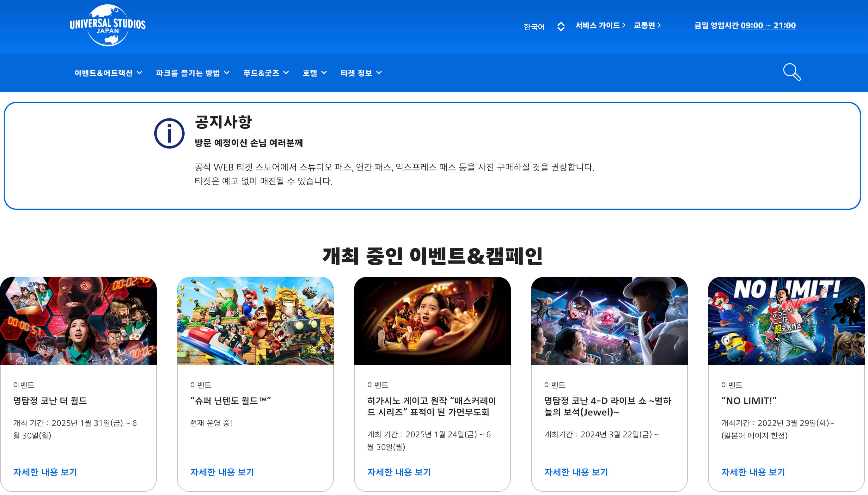Go to the 교통편 page
The image size is (868, 495).
tap(647, 26)
